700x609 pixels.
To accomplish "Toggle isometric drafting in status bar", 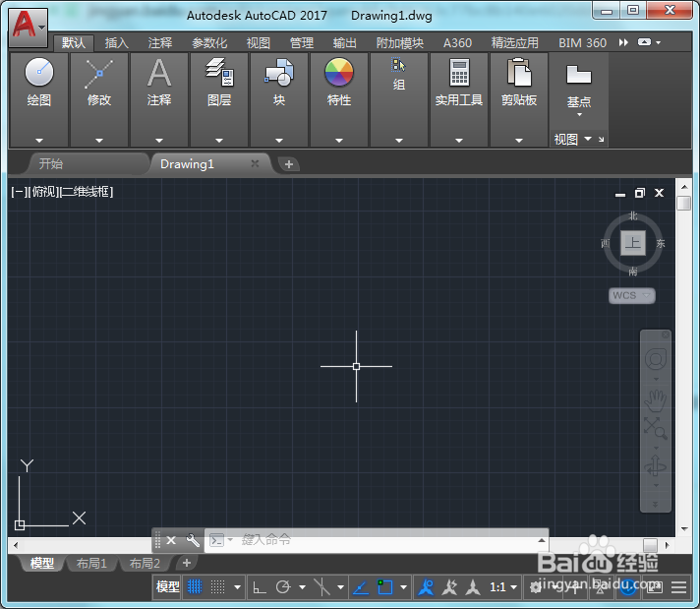I will click(321, 586).
